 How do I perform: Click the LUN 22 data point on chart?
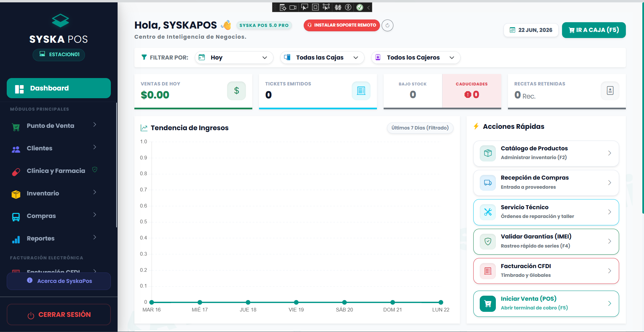pos(441,302)
